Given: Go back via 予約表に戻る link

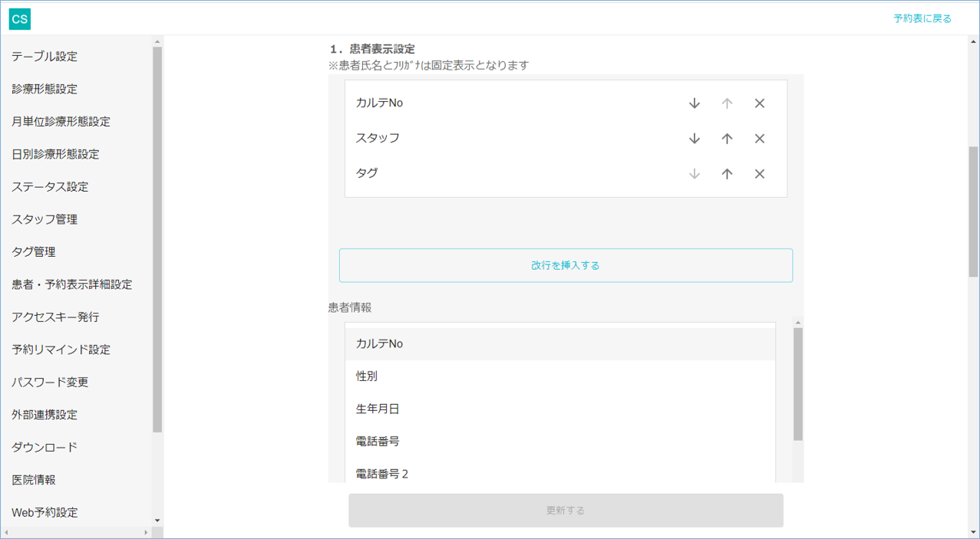Looking at the screenshot, I should [922, 18].
